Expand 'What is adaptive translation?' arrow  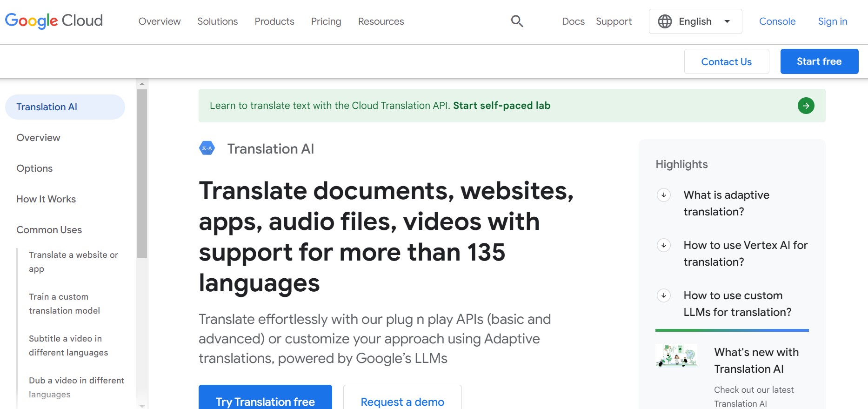point(664,195)
